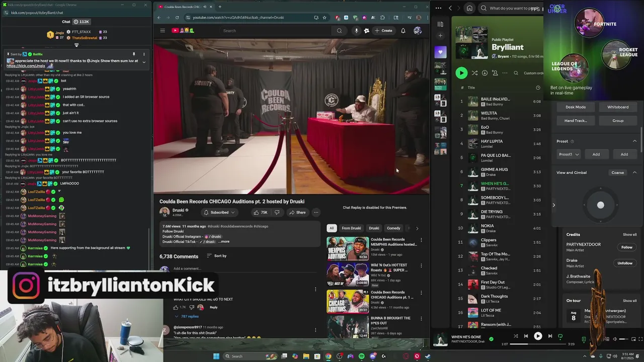Enable Desk Mode
The width and height of the screenshot is (644, 362).
coord(576,107)
